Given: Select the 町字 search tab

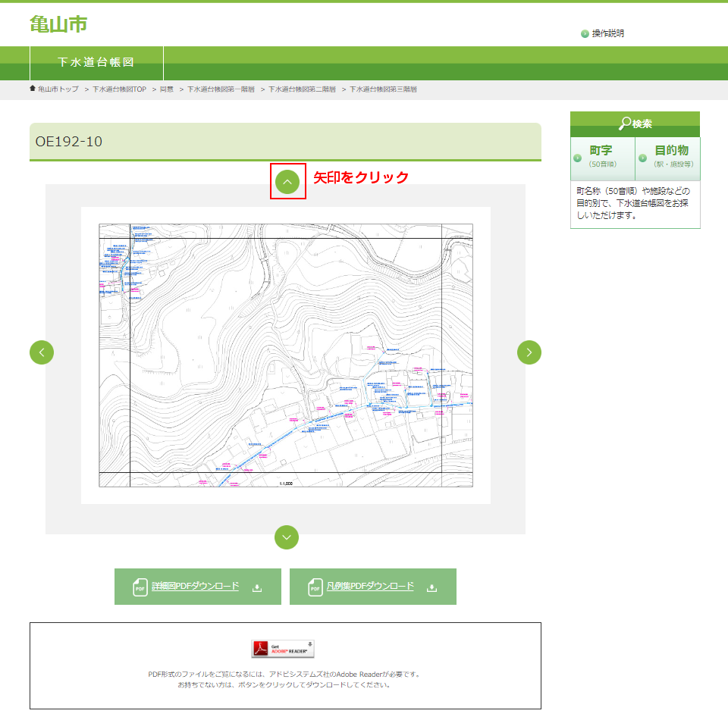Looking at the screenshot, I should 602,158.
